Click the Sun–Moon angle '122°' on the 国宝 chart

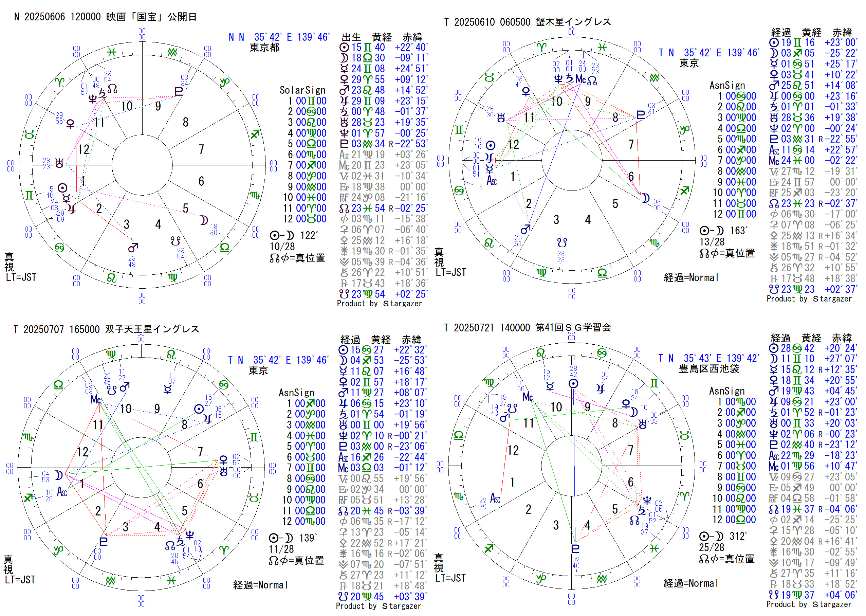point(309,236)
